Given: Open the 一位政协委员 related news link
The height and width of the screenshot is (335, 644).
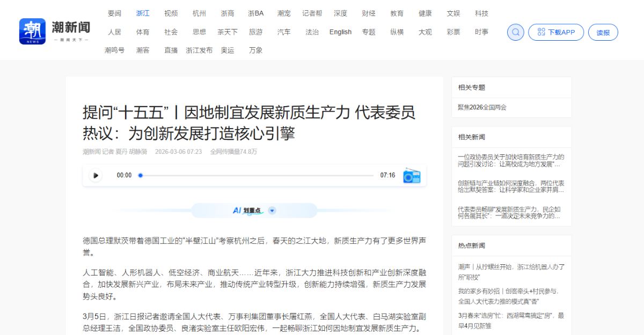Looking at the screenshot, I should pos(510,161).
